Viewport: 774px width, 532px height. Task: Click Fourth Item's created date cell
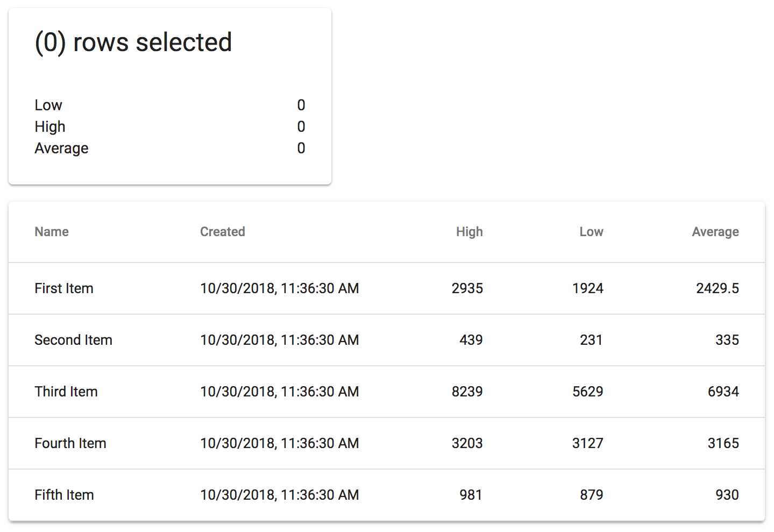(x=279, y=443)
